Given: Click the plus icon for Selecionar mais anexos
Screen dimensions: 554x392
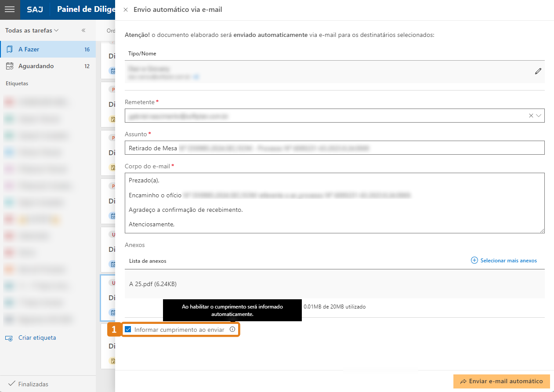Looking at the screenshot, I should coord(474,260).
